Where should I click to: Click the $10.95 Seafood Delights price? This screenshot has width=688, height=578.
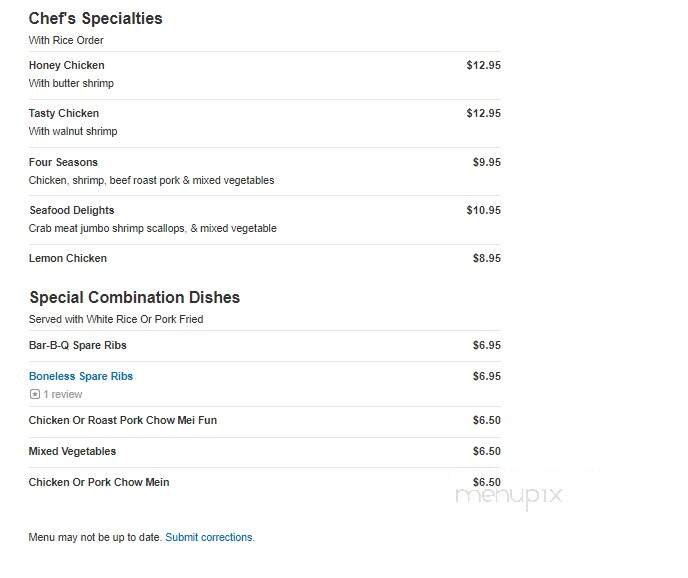coord(483,210)
